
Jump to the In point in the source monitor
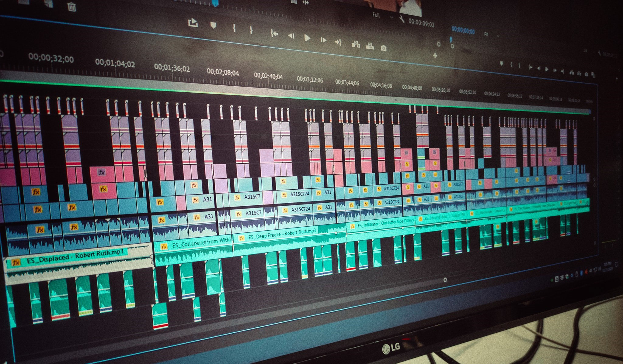coord(274,33)
